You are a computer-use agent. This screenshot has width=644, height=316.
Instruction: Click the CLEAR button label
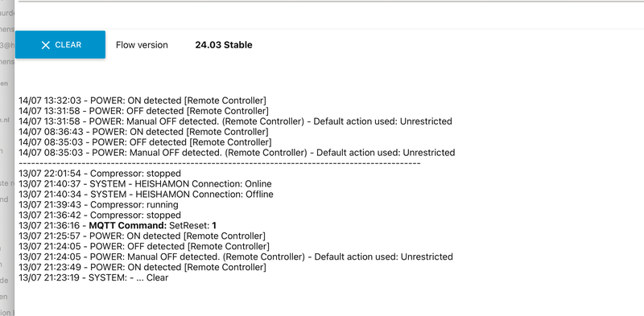[68, 45]
